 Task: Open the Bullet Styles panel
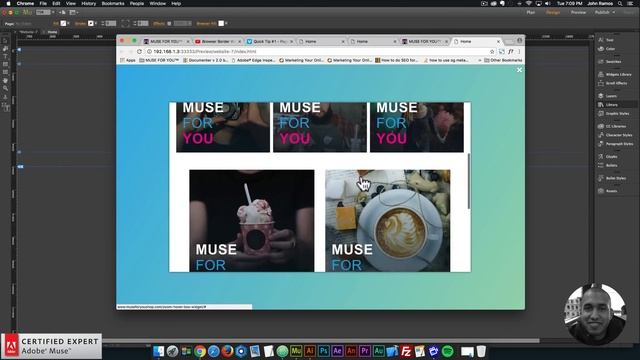click(612, 178)
